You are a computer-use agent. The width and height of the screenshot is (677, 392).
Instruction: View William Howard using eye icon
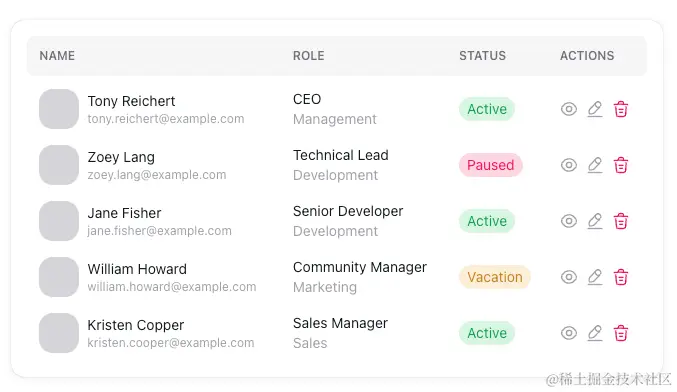point(569,277)
